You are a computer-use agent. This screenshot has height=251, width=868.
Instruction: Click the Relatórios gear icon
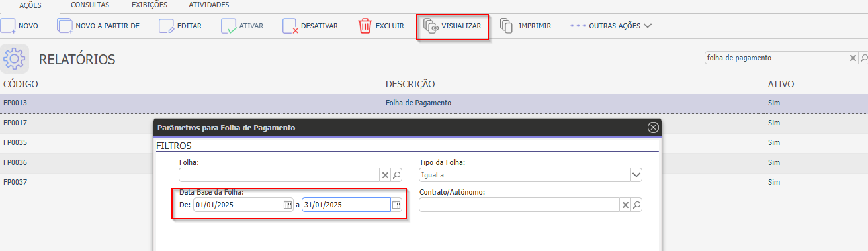pos(15,59)
